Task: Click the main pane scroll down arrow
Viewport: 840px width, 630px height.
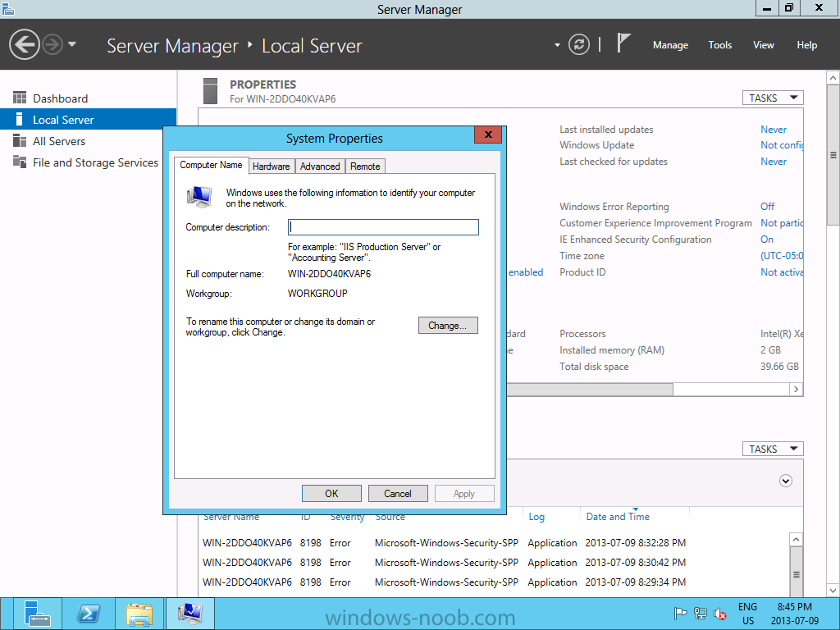Action: click(x=833, y=591)
